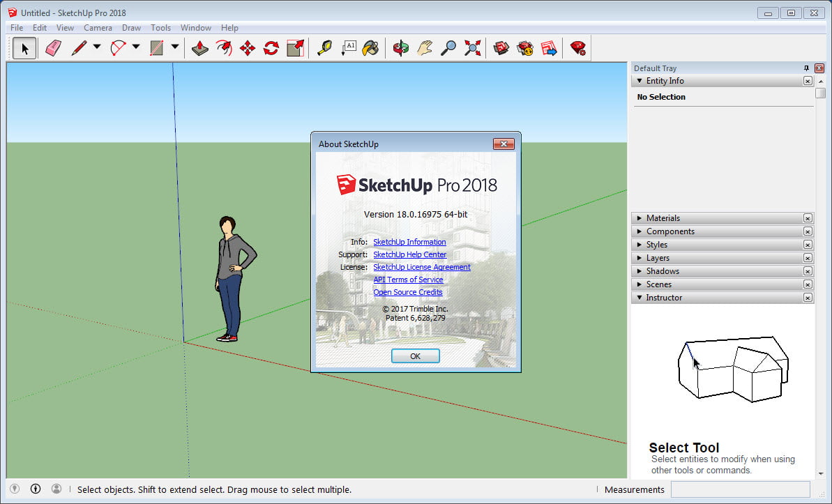Select the Eraser tool
The image size is (832, 504).
pyautogui.click(x=53, y=48)
